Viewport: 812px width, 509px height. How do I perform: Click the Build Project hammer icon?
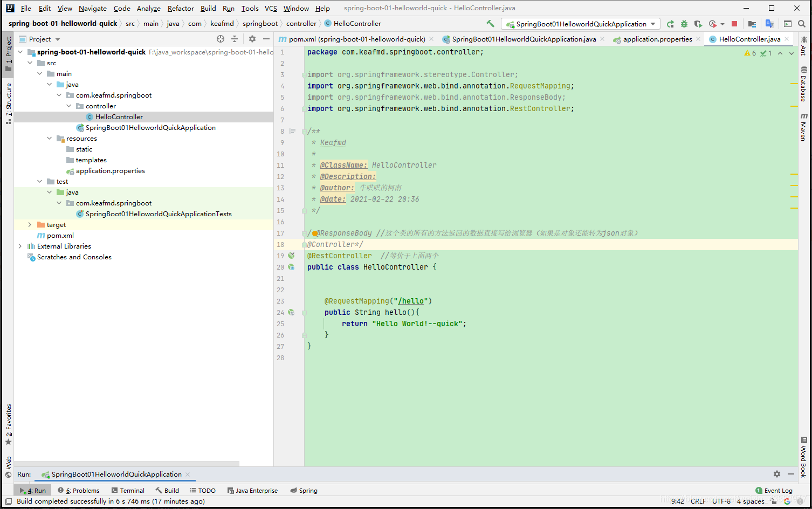click(490, 24)
